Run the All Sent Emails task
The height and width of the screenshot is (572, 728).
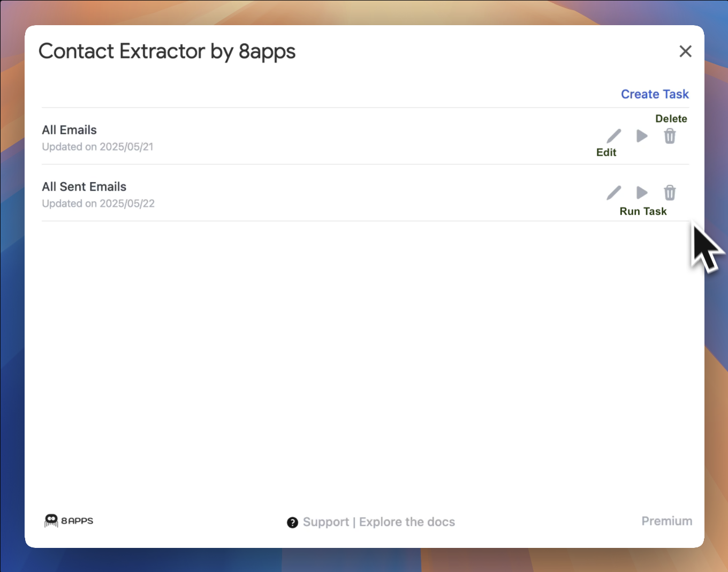pyautogui.click(x=642, y=193)
